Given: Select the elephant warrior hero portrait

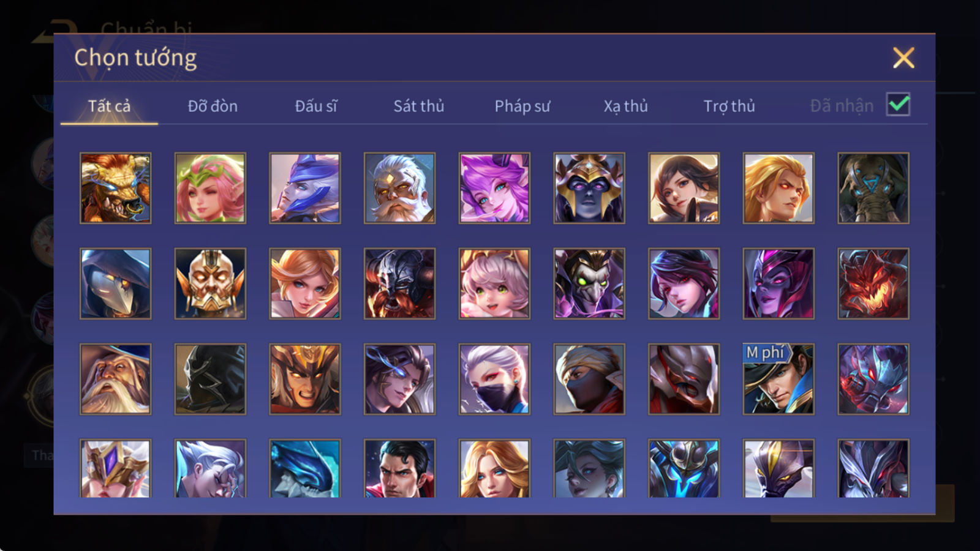Looking at the screenshot, I should coord(873,188).
